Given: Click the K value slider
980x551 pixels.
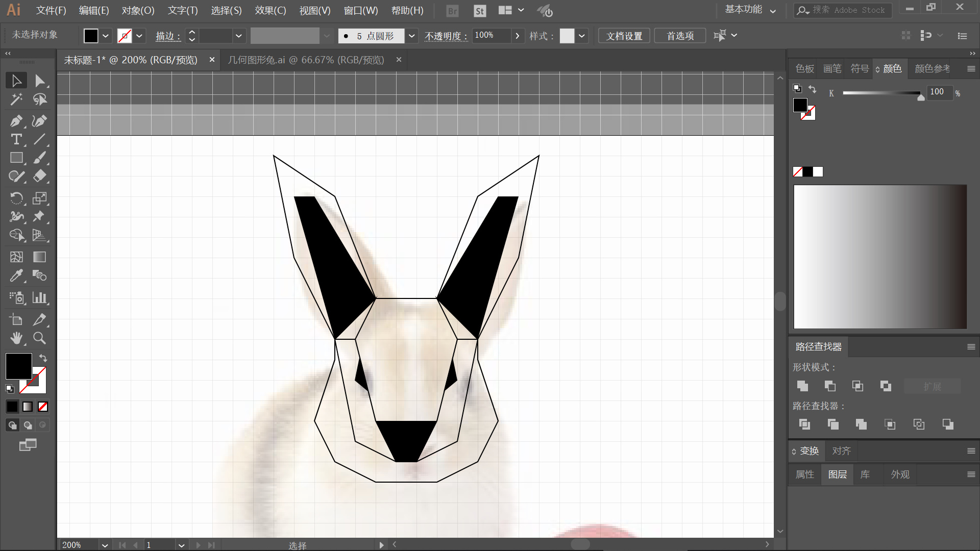Looking at the screenshot, I should (881, 93).
